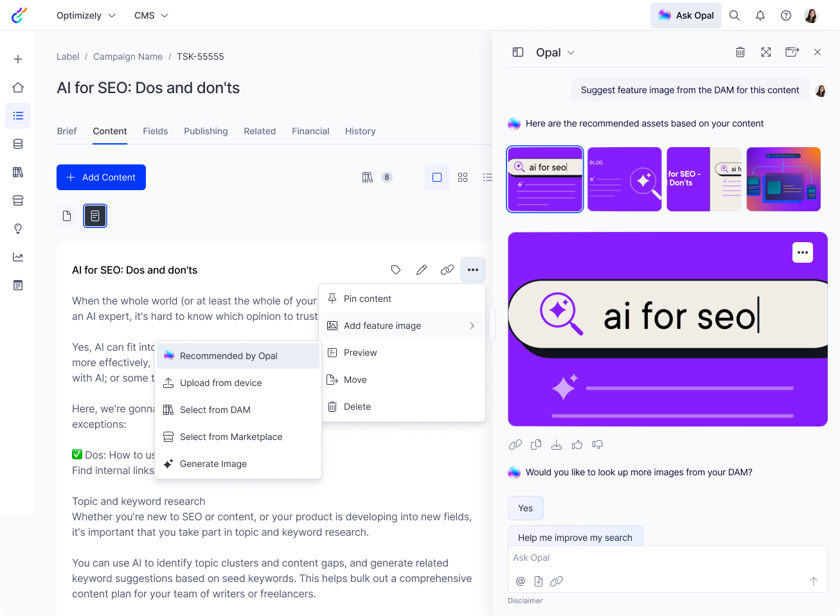Open the CMS dropdown menu
840x616 pixels.
click(151, 15)
